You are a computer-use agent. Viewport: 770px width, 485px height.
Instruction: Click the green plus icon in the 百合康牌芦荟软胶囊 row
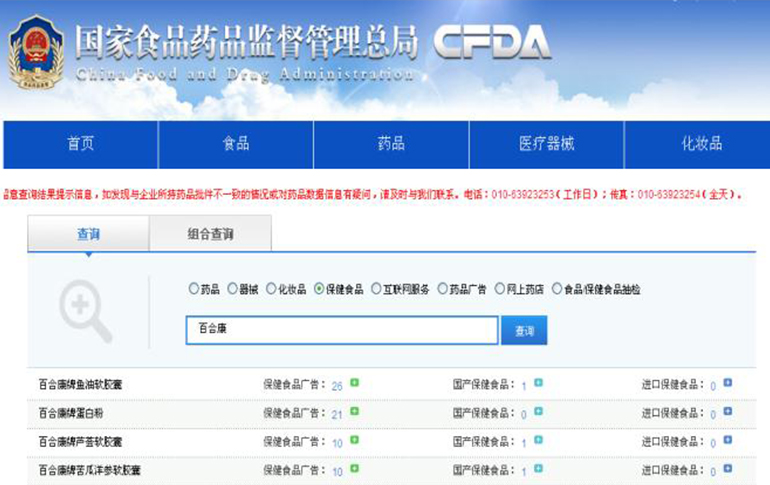(x=355, y=439)
